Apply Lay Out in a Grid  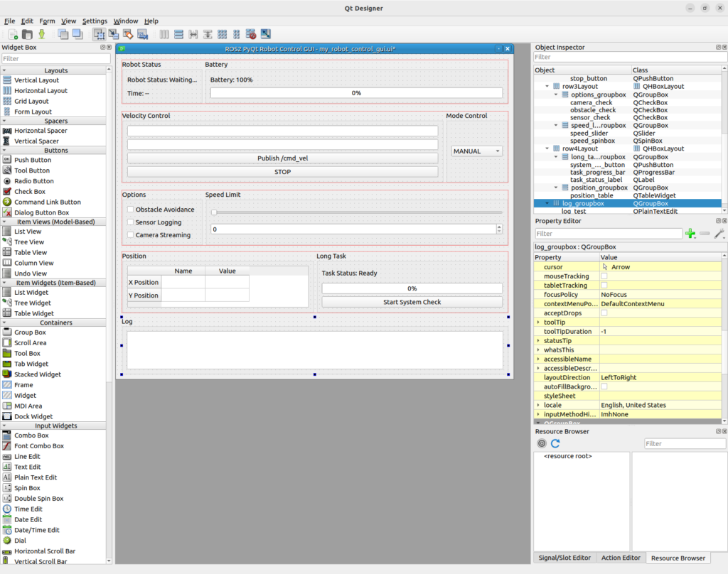[222, 34]
